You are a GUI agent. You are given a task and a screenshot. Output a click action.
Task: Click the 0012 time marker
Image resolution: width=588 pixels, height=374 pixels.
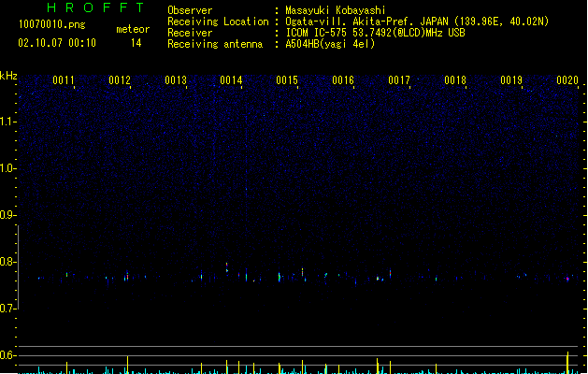(120, 80)
